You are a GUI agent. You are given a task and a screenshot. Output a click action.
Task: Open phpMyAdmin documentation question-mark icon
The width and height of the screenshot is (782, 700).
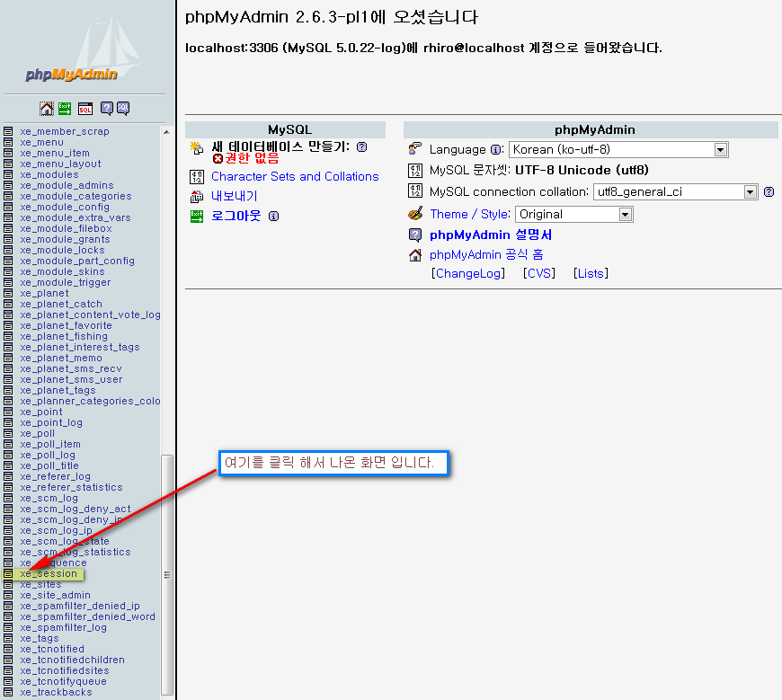107,108
